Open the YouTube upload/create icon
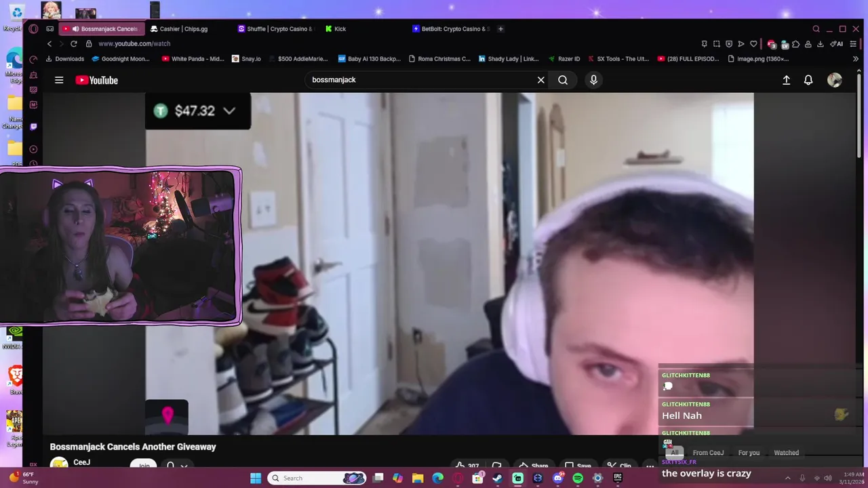868x488 pixels. 786,80
